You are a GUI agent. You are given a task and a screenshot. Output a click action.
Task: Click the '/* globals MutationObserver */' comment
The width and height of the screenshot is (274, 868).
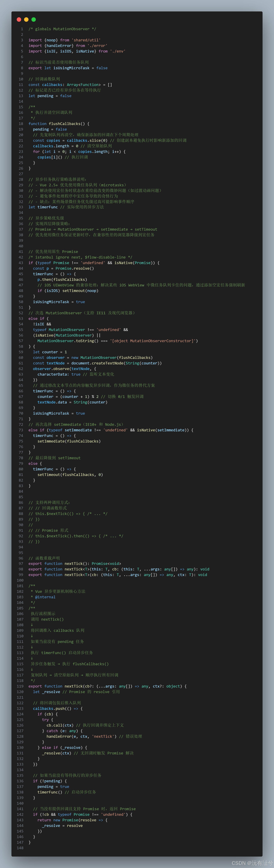coord(62,29)
